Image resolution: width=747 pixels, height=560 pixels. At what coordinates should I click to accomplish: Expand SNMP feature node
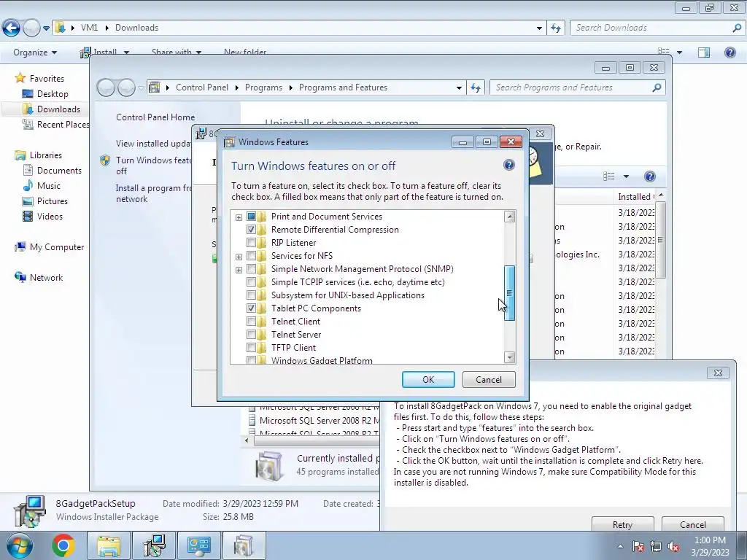tap(239, 270)
